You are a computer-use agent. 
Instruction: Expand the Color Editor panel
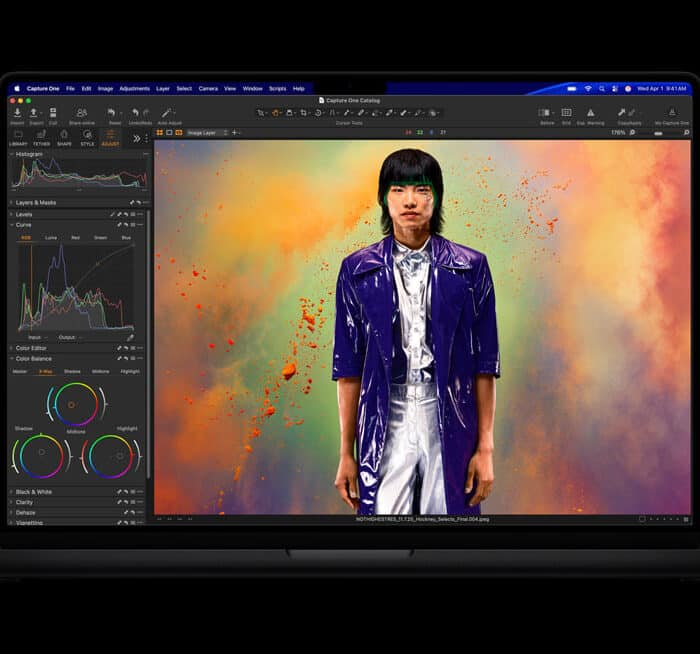[x=12, y=348]
